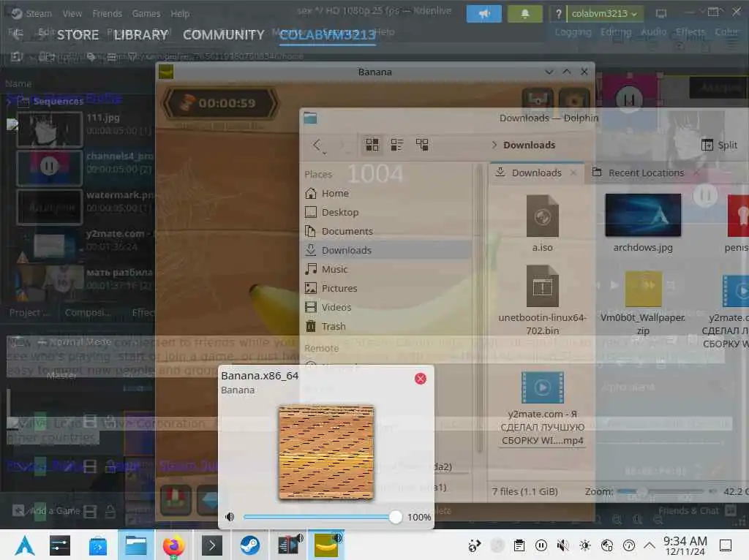Open the View menu in Steam

72,13
